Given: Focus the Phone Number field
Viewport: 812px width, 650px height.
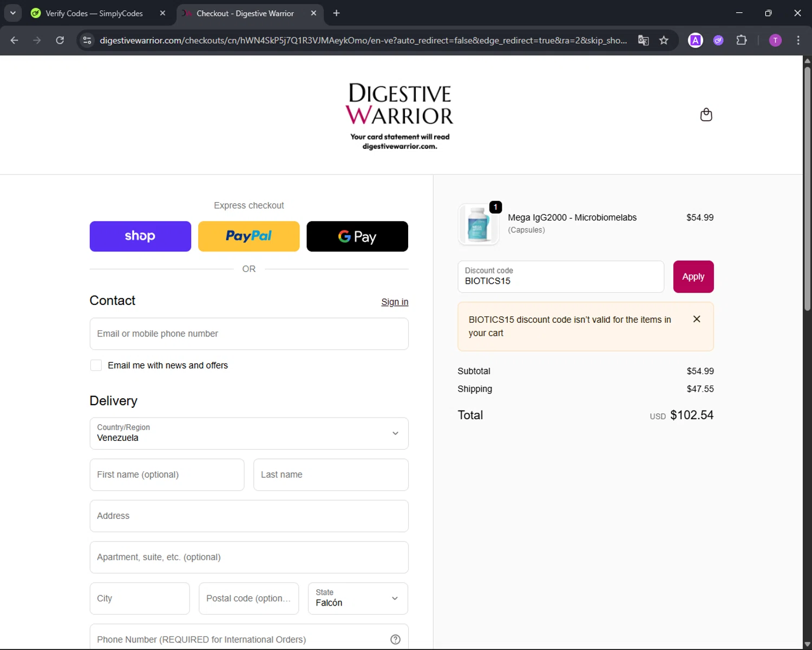Looking at the screenshot, I should tap(249, 637).
